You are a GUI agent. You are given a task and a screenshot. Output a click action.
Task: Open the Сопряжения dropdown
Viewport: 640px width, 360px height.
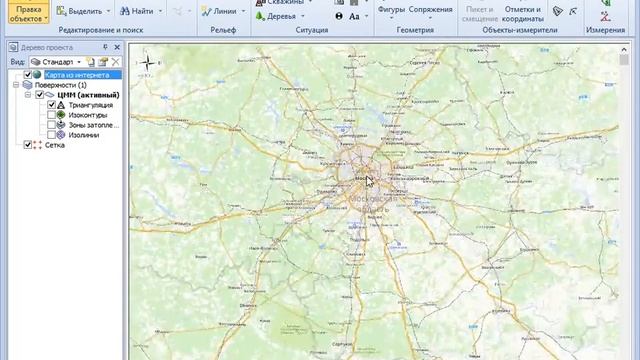(x=430, y=13)
